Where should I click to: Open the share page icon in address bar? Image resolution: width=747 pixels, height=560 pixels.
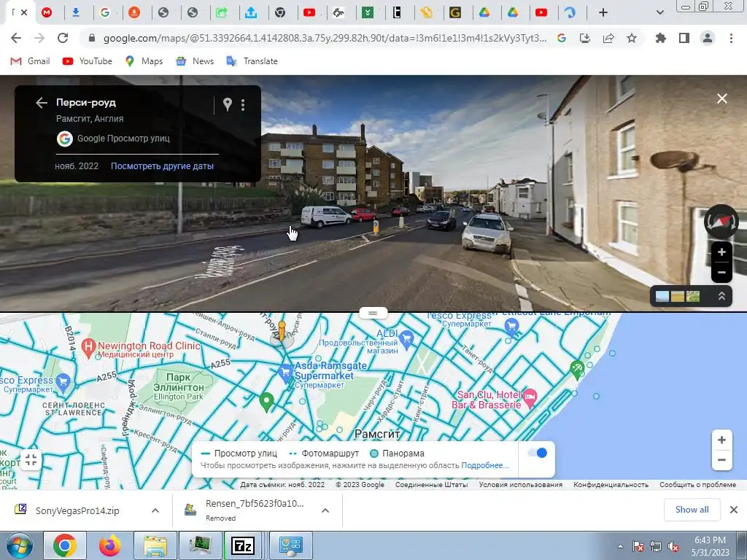(x=608, y=38)
